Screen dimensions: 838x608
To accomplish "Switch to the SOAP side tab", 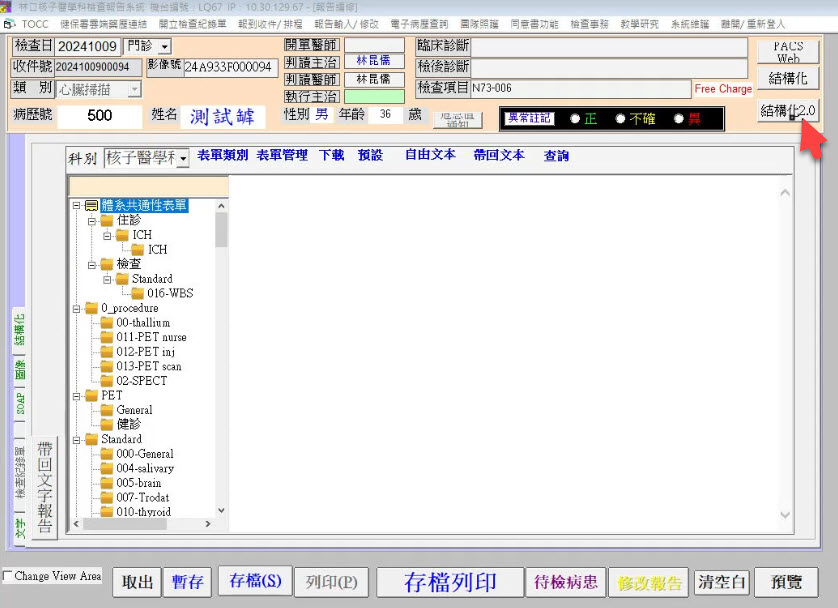I will (20, 404).
